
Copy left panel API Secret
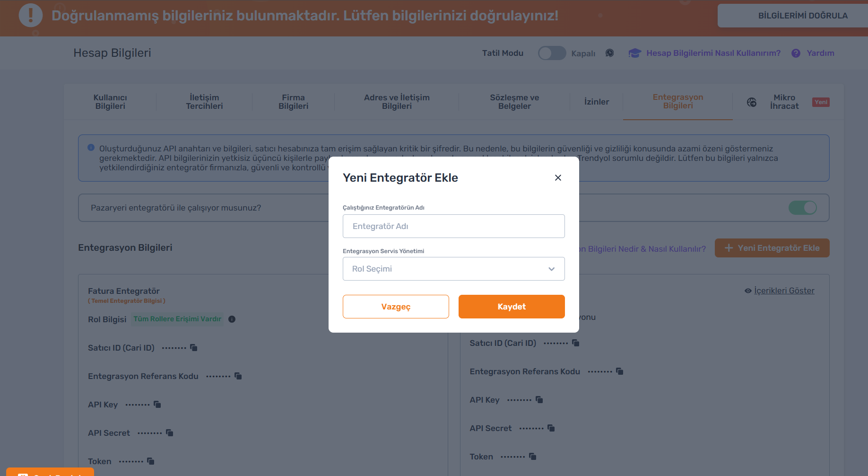[x=170, y=433]
